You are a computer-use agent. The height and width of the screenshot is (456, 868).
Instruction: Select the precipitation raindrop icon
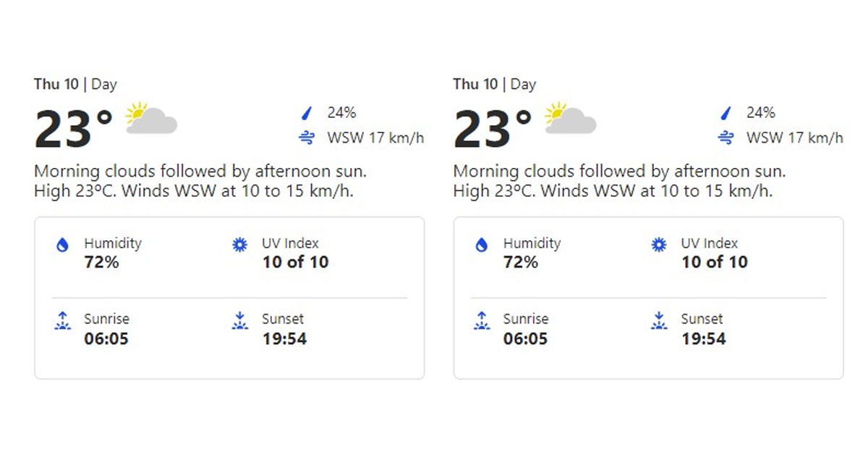click(306, 112)
